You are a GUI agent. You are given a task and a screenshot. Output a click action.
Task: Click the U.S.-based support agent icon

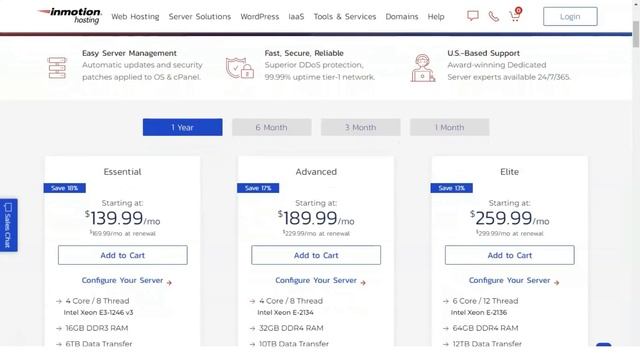[423, 68]
